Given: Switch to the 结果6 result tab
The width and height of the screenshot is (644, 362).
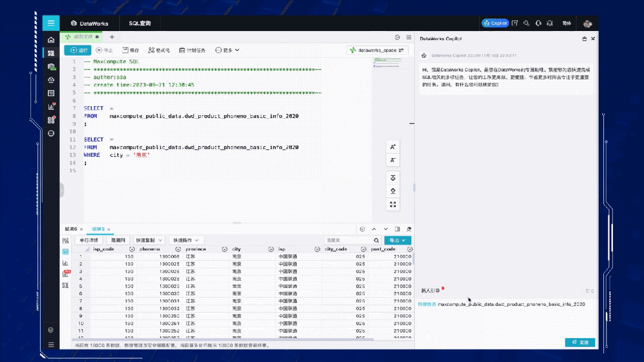Looking at the screenshot, I should point(70,229).
